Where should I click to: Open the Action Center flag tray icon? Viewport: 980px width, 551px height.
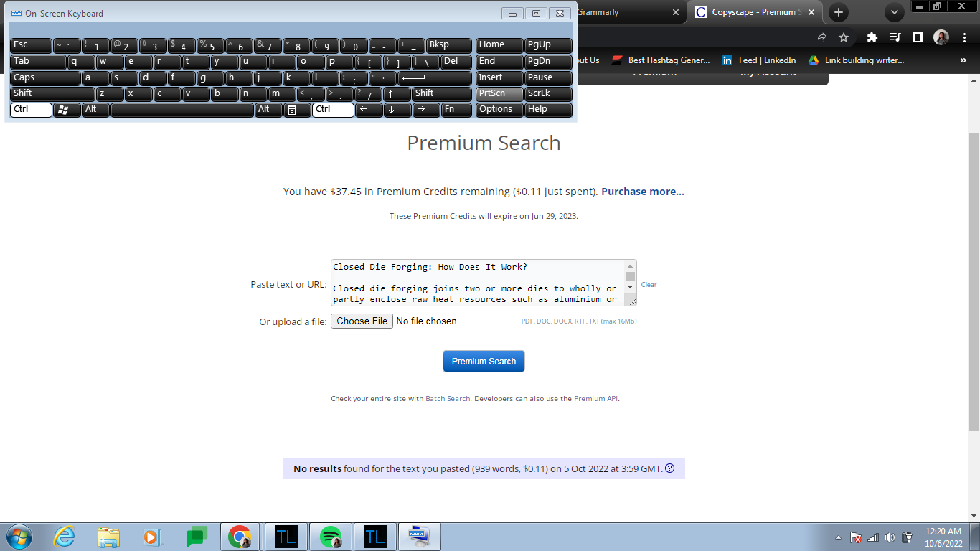point(856,537)
